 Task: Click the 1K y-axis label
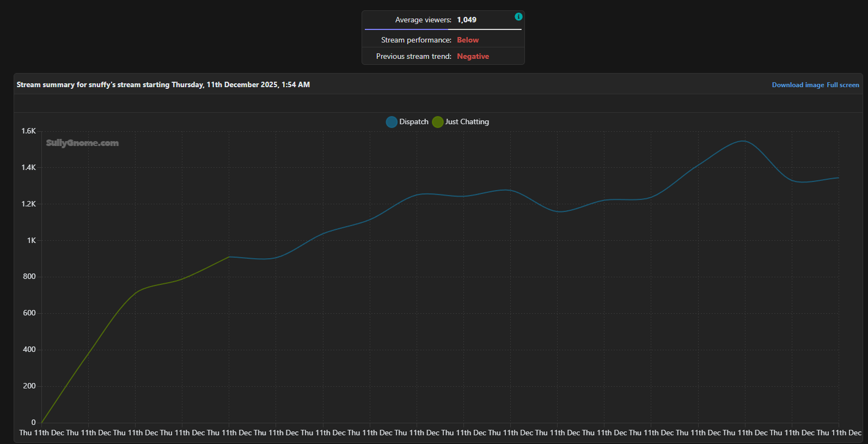coord(31,241)
